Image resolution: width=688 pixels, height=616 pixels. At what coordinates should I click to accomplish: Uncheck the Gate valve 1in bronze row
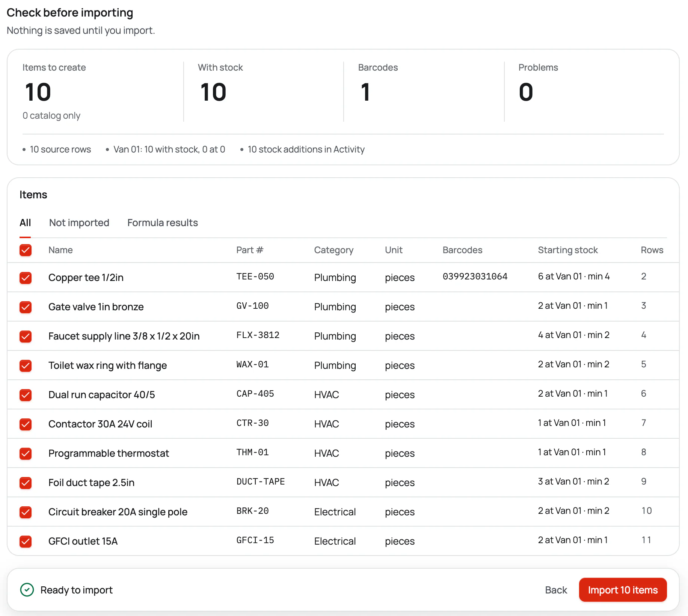point(26,307)
